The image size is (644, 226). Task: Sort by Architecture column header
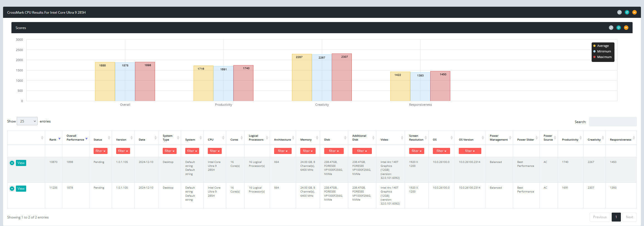coord(283,138)
